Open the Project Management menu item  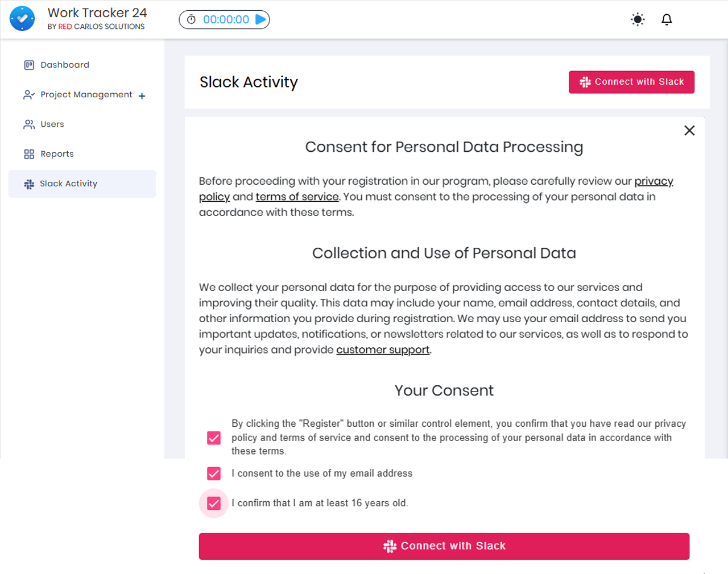click(86, 95)
